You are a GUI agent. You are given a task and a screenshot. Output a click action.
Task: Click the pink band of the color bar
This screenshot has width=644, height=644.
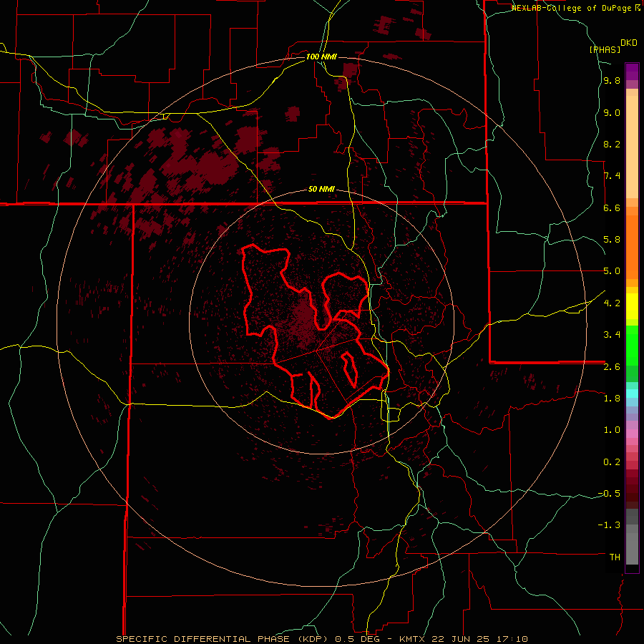632,434
